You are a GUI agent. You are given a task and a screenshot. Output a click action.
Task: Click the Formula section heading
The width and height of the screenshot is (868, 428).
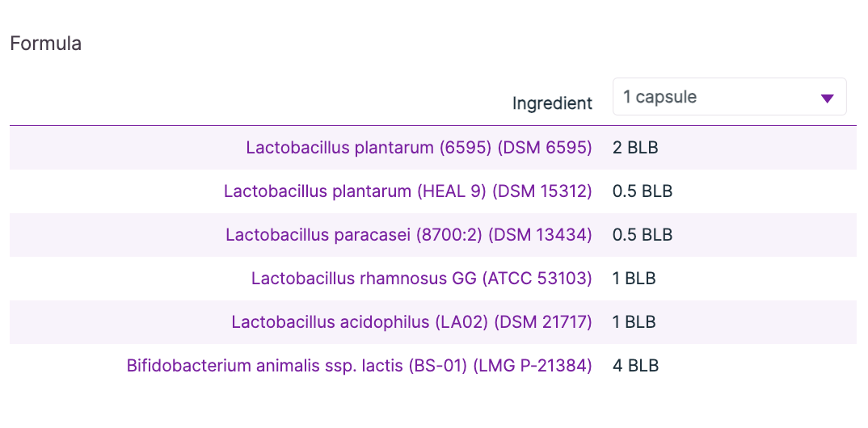(45, 44)
